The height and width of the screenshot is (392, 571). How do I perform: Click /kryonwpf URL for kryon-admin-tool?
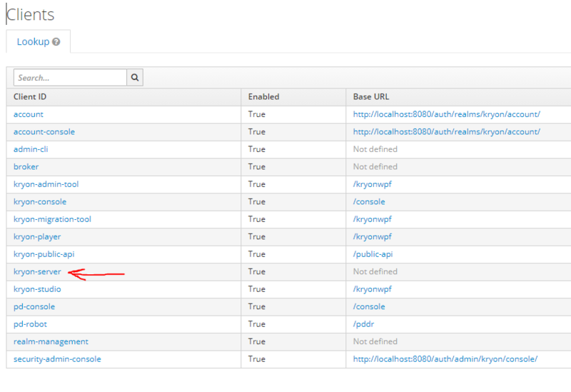point(372,184)
